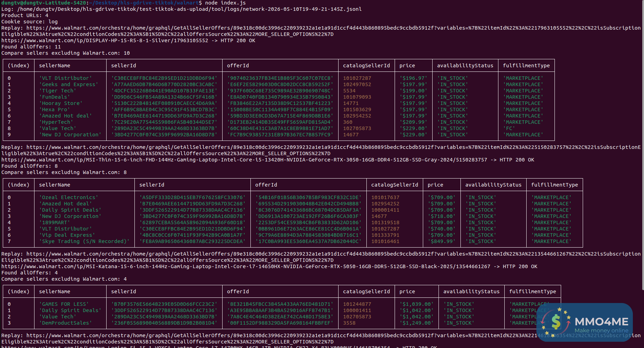Click the 'Found allOffers: 8' line

[x=30, y=166]
